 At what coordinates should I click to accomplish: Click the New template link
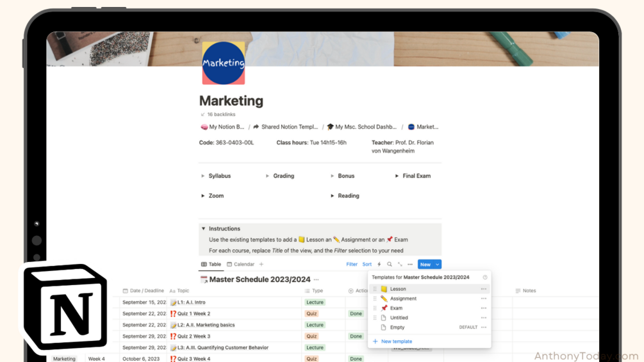point(392,341)
